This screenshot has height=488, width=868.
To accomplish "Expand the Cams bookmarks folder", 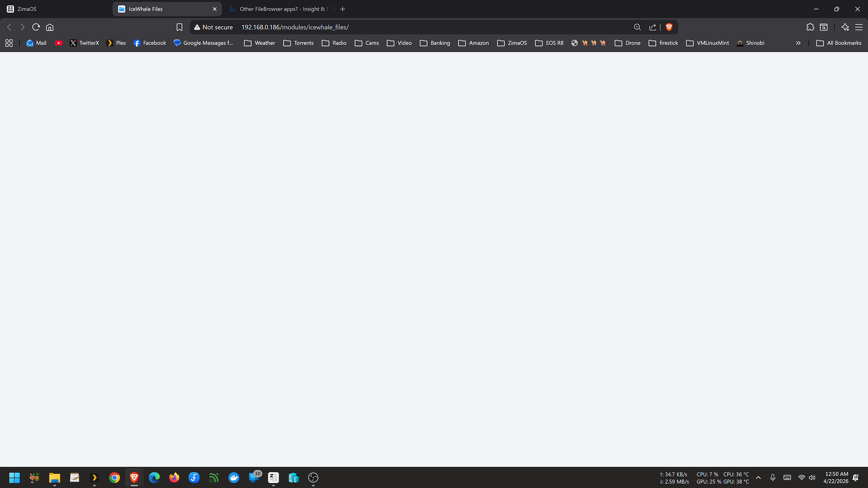I will (367, 43).
